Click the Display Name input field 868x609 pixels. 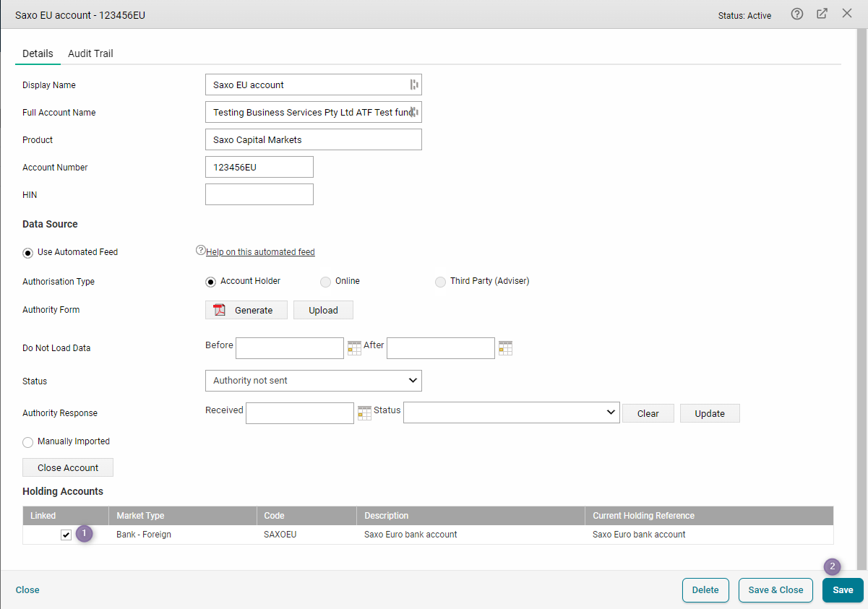pos(314,85)
